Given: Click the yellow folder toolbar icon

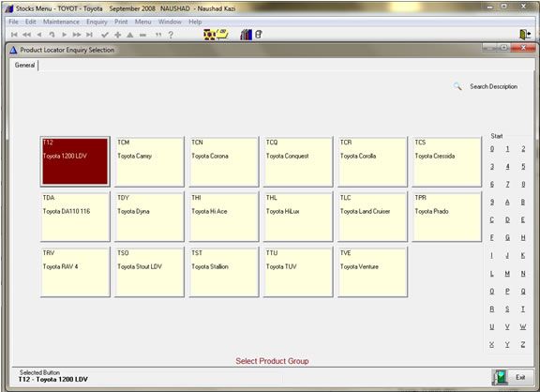Looking at the screenshot, I should click(x=222, y=34).
